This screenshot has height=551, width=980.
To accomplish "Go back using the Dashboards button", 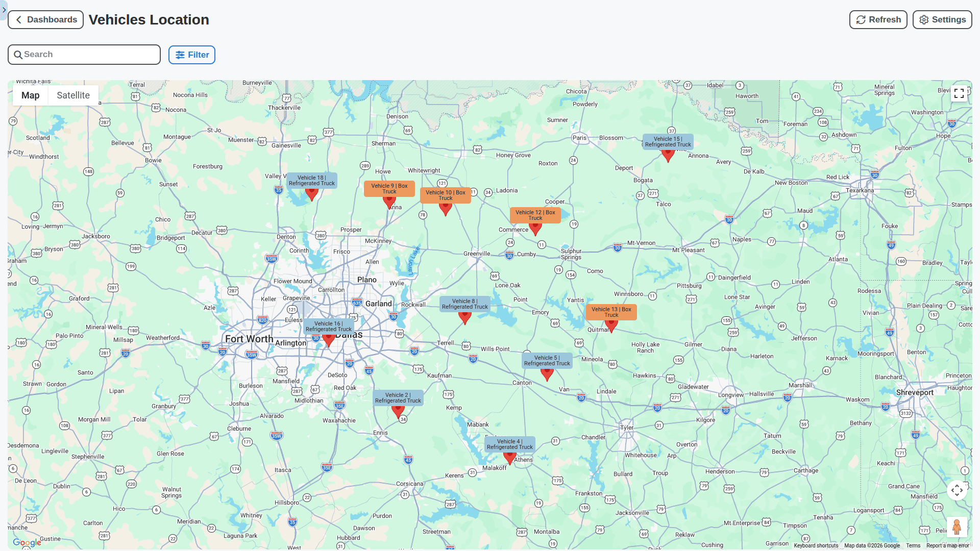I will 45,19.
